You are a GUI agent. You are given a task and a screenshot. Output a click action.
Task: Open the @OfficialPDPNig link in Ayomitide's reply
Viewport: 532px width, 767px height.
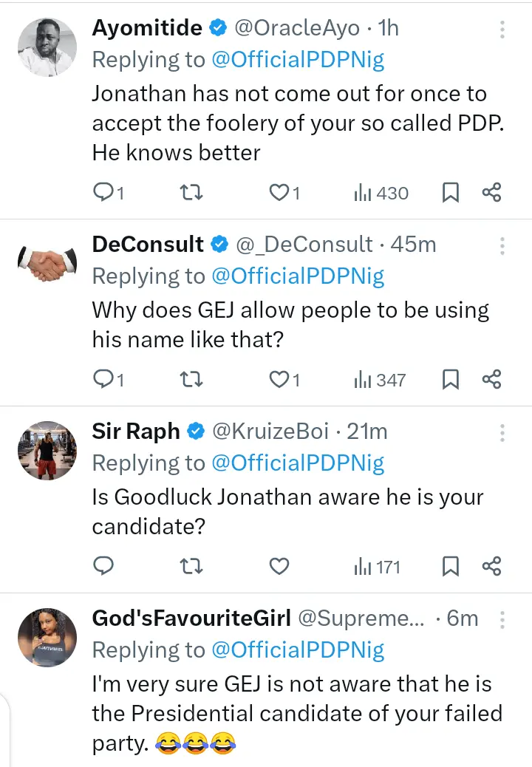pyautogui.click(x=298, y=60)
